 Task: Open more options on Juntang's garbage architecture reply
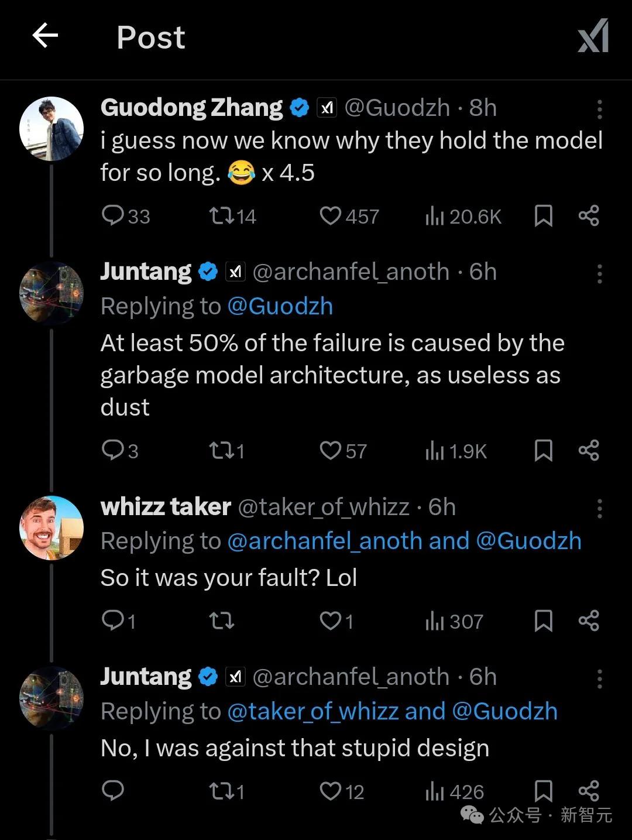click(599, 273)
